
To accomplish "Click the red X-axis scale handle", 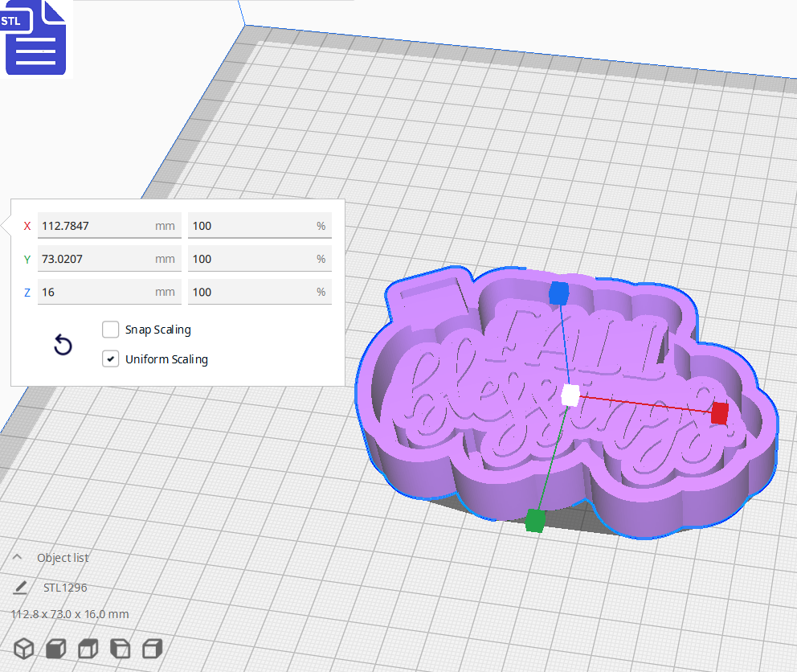I will 719,413.
